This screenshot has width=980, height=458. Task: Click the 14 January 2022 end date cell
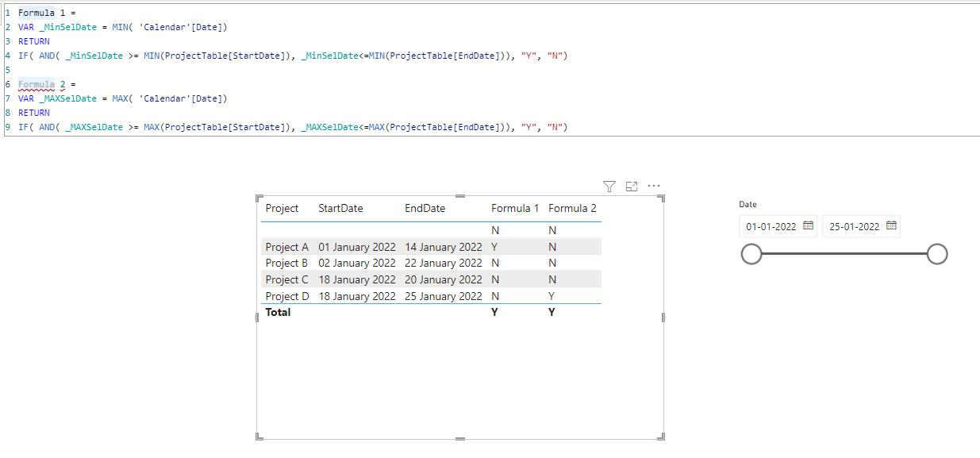coord(443,247)
